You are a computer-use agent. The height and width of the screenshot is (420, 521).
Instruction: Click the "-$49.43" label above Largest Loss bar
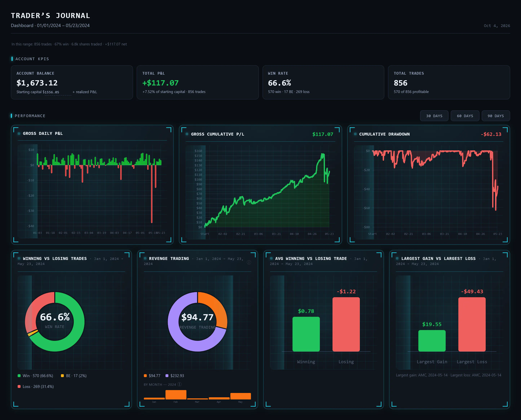(x=472, y=291)
